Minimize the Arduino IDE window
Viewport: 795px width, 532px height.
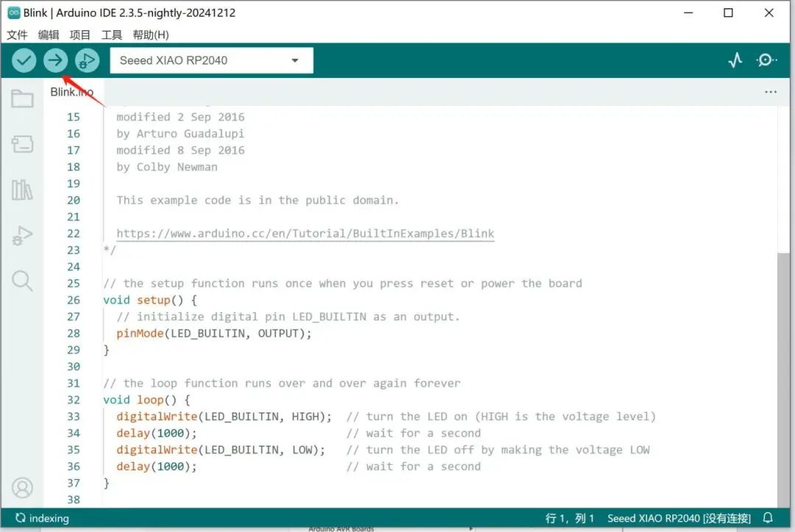click(x=688, y=13)
